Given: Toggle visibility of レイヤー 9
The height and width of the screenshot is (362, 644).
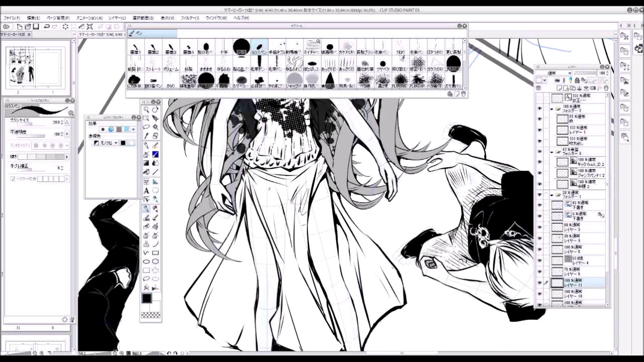Looking at the screenshot, I should 539,238.
